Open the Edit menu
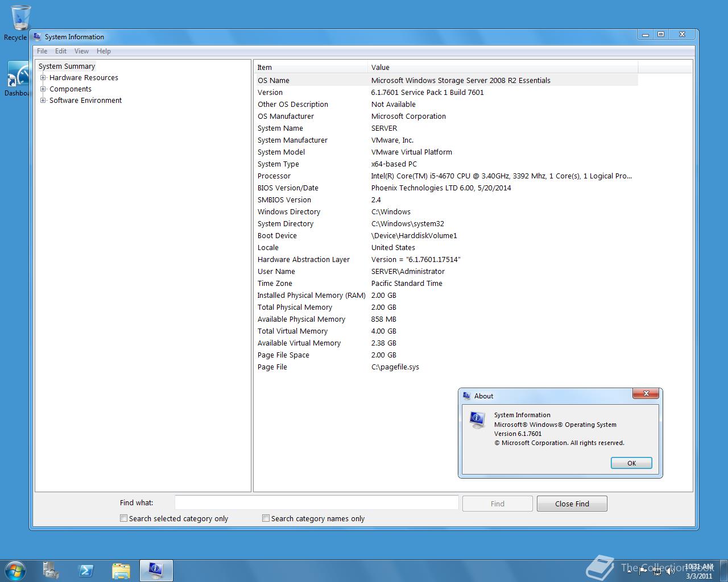Image resolution: width=728 pixels, height=582 pixels. coord(61,51)
